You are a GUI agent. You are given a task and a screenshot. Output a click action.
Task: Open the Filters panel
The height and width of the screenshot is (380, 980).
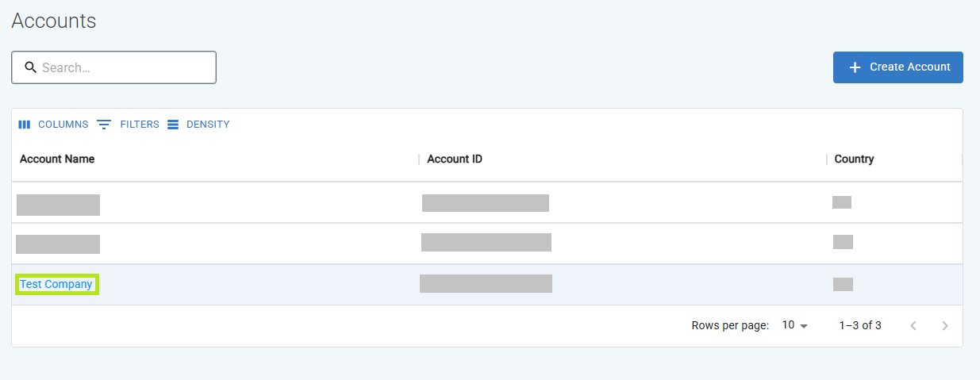pos(128,125)
